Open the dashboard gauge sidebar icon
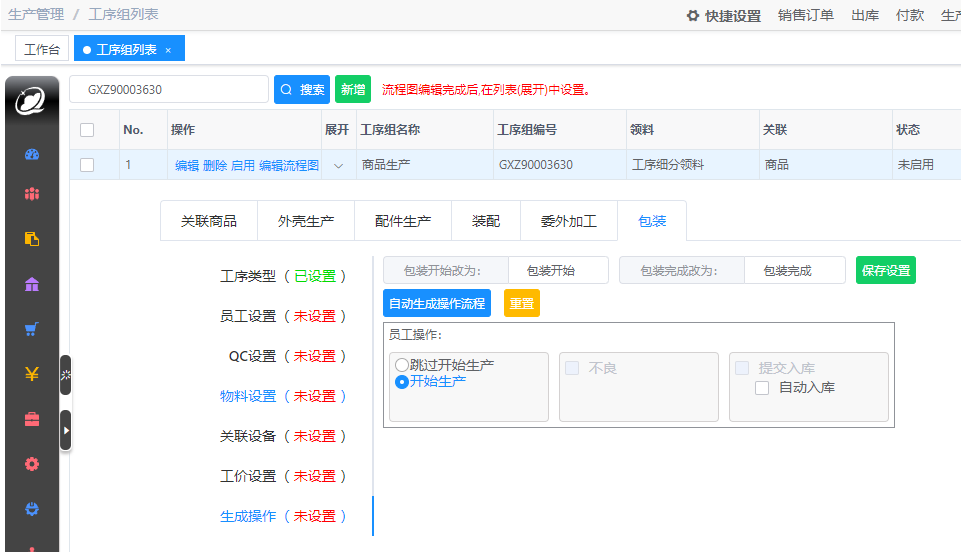The image size is (963, 552). tap(32, 154)
